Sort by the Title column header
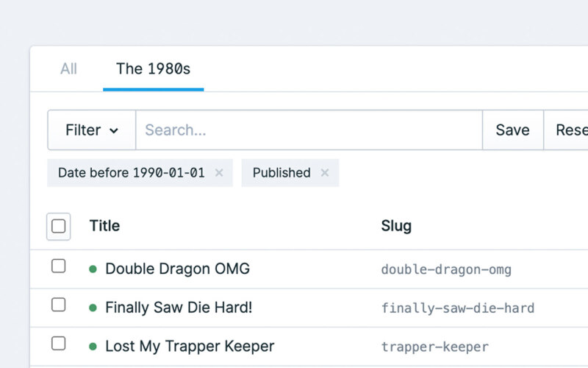The image size is (588, 368). click(x=104, y=226)
